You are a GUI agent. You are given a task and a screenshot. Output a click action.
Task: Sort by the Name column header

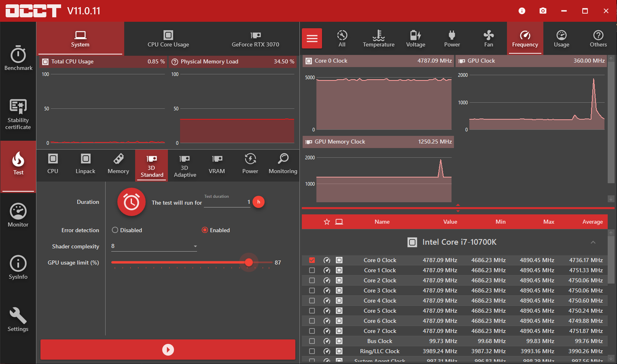382,222
